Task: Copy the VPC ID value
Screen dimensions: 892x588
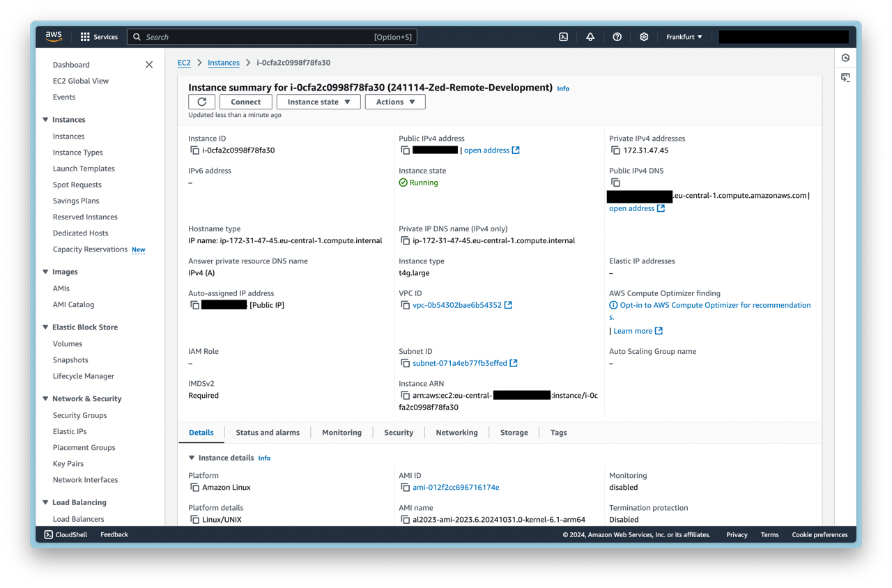Action: click(x=405, y=305)
